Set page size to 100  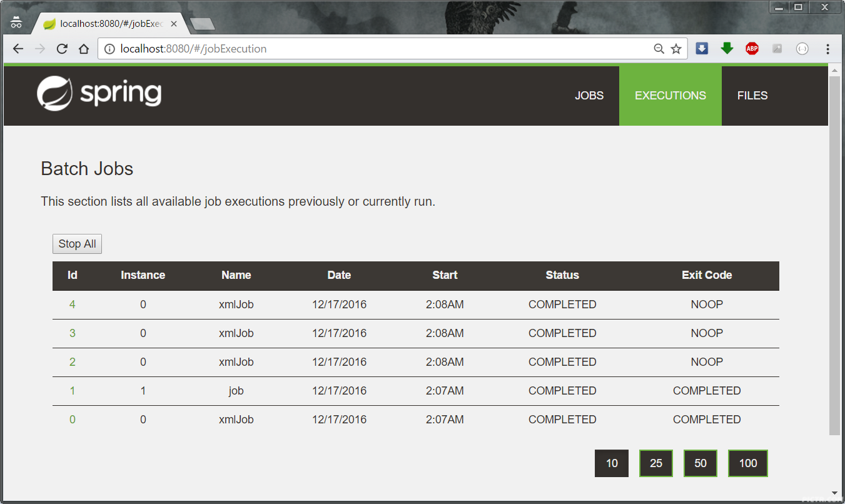[x=748, y=463]
